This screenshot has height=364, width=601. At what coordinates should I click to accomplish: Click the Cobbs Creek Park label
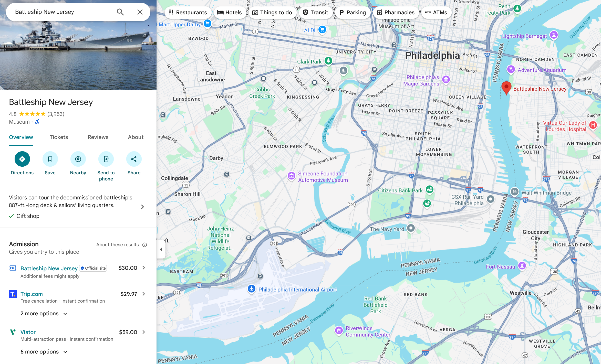coord(262,93)
